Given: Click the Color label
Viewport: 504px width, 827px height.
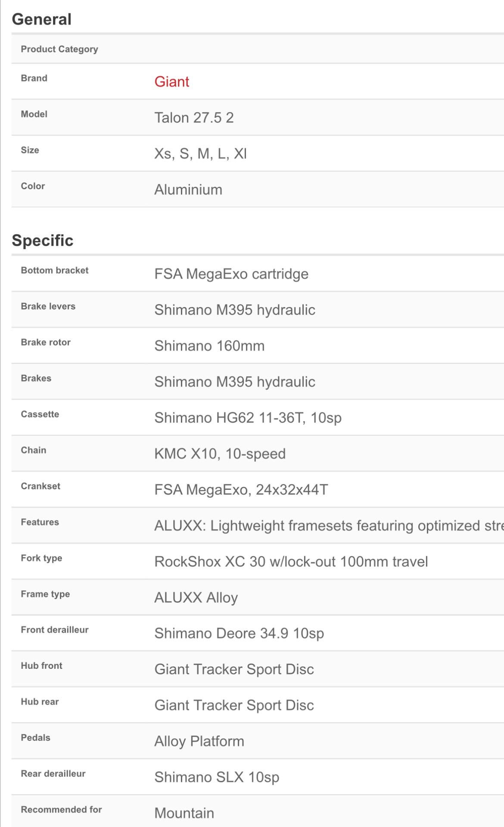Looking at the screenshot, I should pos(33,186).
